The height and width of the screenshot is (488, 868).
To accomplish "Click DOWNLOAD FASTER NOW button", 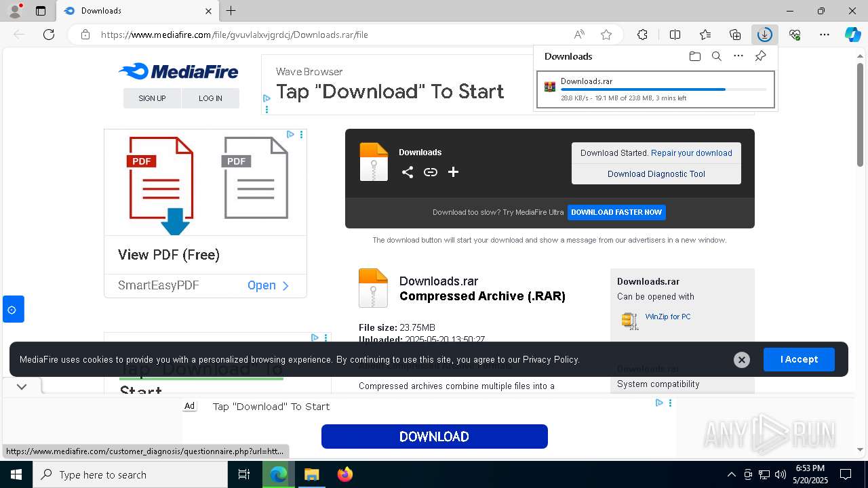I will click(x=616, y=212).
